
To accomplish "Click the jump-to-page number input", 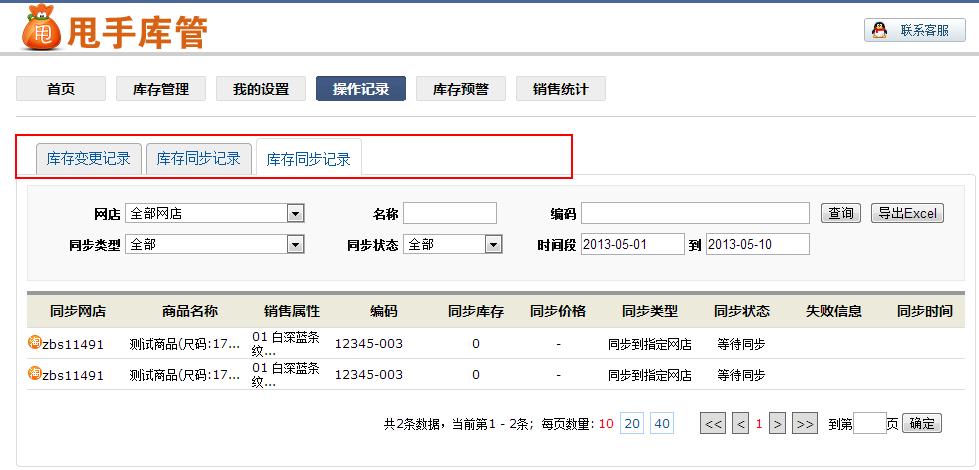I will coord(870,423).
